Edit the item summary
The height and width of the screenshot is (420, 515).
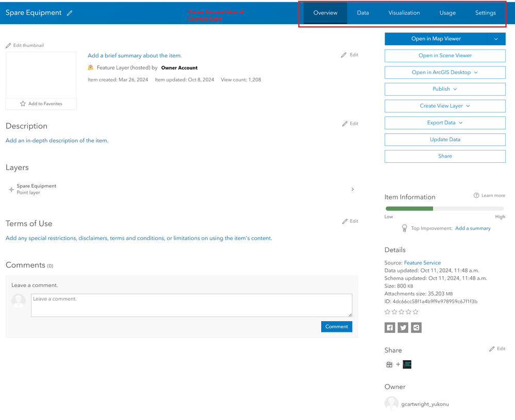350,55
